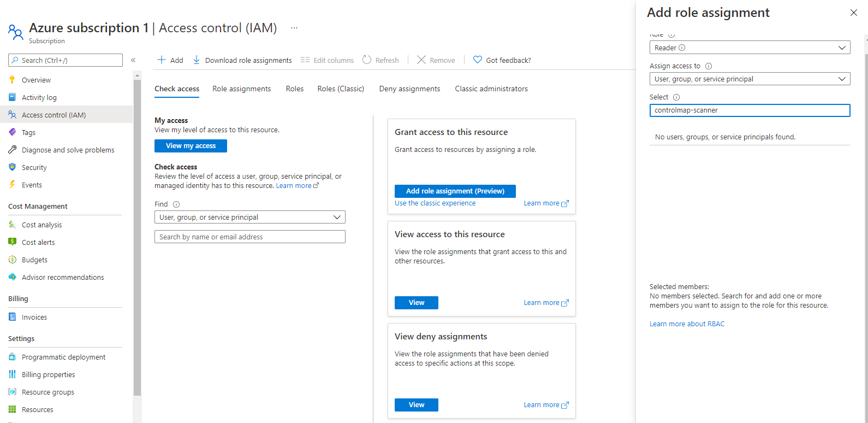
Task: Click Use the classic experience link
Action: pyautogui.click(x=435, y=203)
